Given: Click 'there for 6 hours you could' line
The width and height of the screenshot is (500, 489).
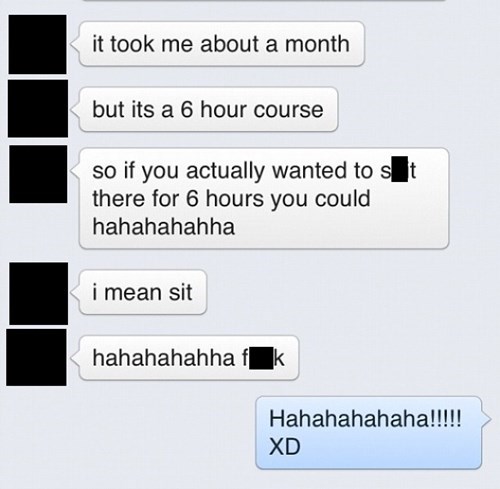Looking at the screenshot, I should coord(231,199).
